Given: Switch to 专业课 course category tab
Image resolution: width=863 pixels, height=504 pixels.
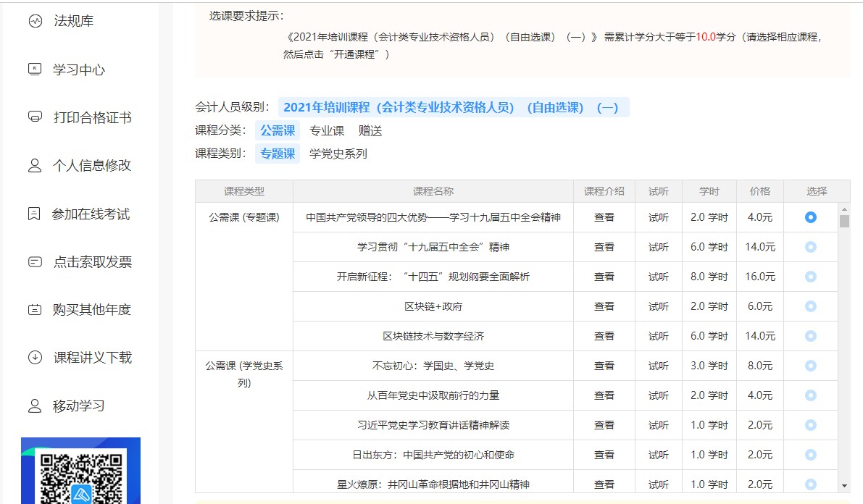Looking at the screenshot, I should (x=327, y=131).
